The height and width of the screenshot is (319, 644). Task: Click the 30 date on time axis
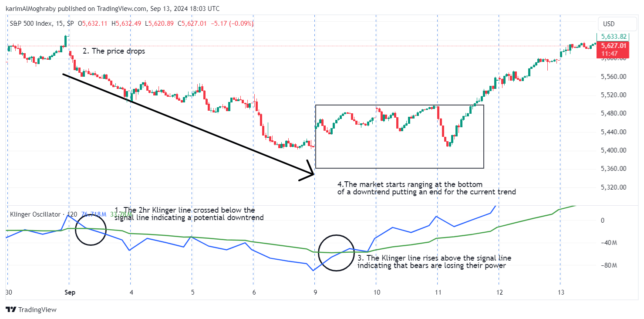coord(8,292)
